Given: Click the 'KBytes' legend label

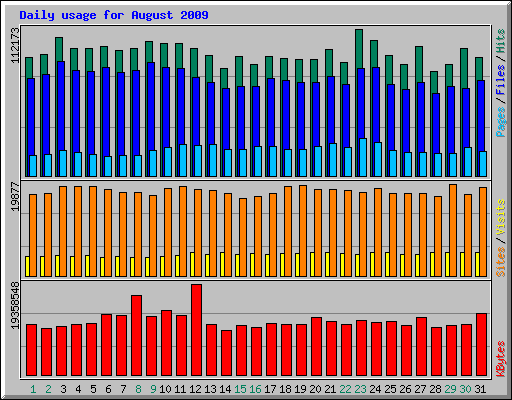Looking at the screenshot, I should [500, 359].
